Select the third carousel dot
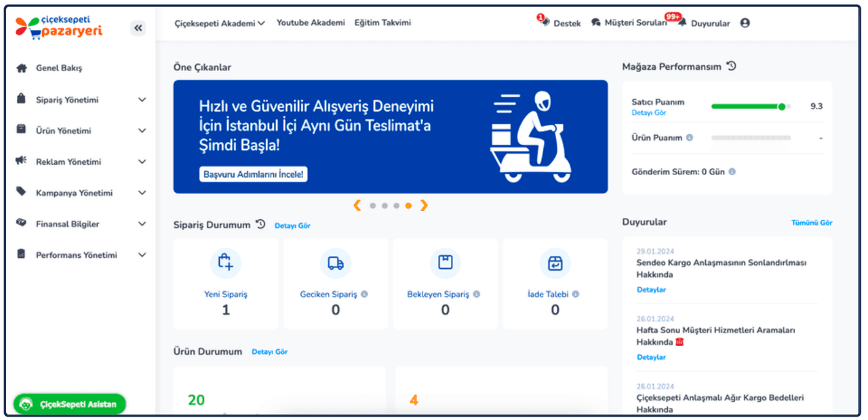This screenshot has width=868, height=420. (397, 206)
